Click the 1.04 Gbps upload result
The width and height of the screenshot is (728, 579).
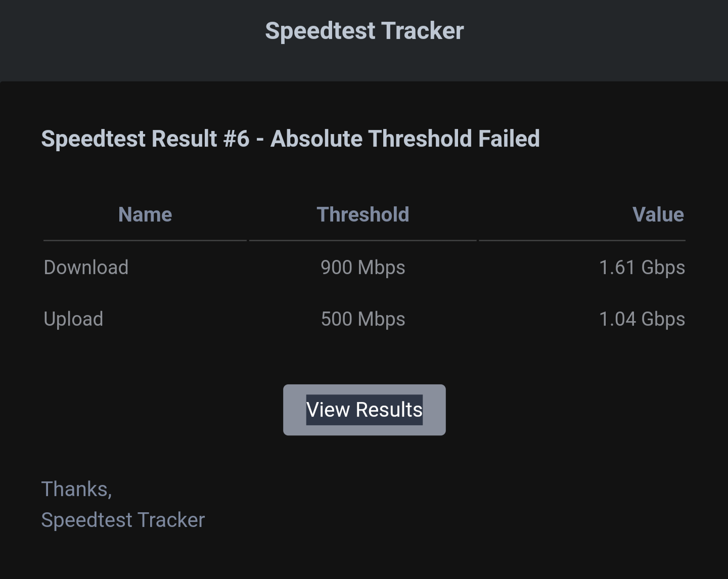pos(642,319)
